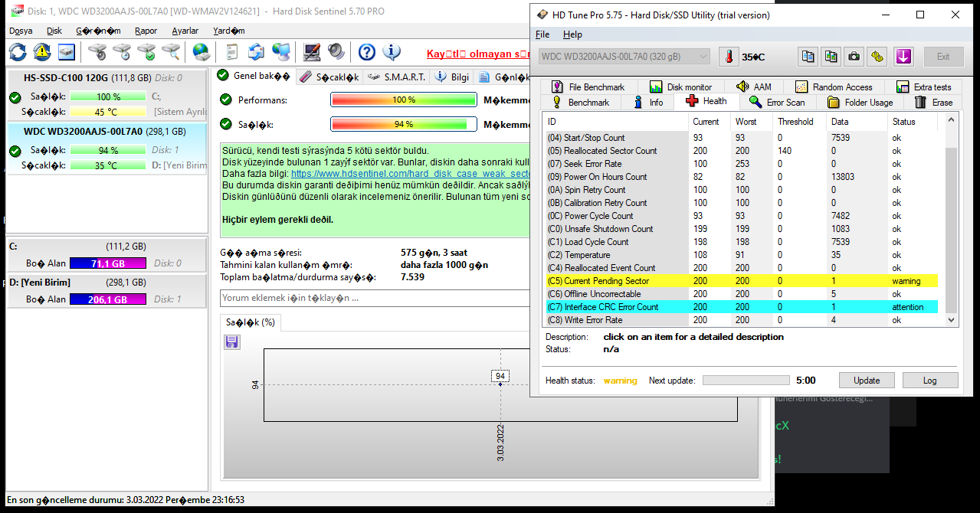Switch to Bilgi tab in Sentinel
Screen dimensions: 980x513
click(452, 77)
